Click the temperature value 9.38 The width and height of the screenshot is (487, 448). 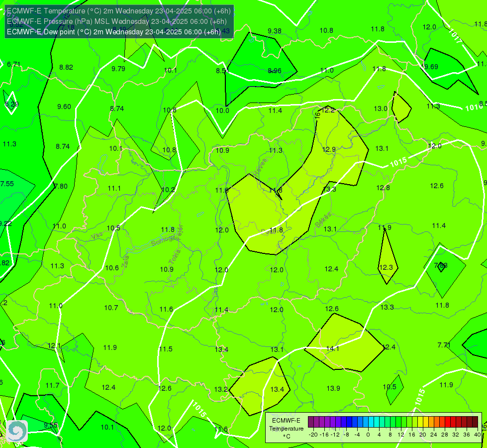275,31
